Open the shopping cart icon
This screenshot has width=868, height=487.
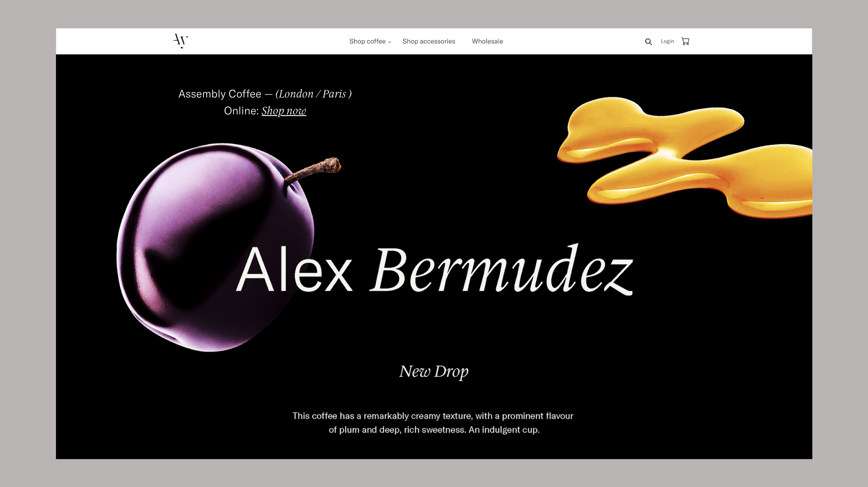[x=685, y=42]
